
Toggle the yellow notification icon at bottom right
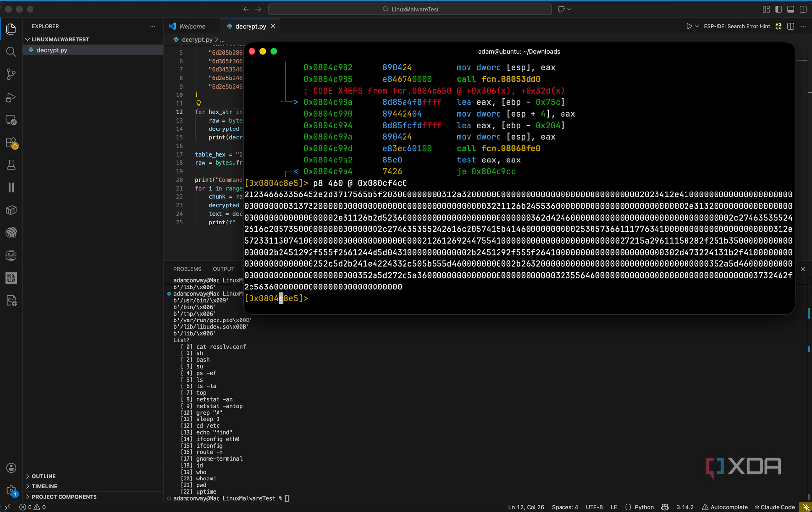tap(806, 507)
